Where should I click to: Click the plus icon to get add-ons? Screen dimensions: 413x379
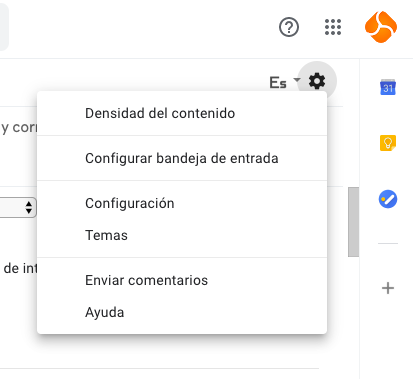coord(388,288)
